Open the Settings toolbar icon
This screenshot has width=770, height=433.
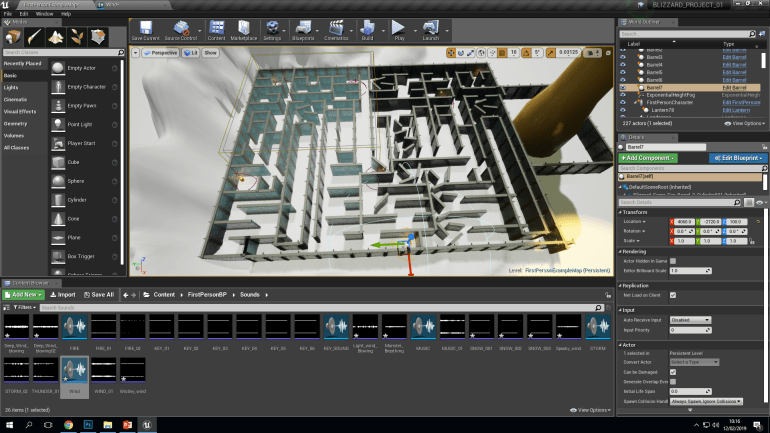coord(272,30)
